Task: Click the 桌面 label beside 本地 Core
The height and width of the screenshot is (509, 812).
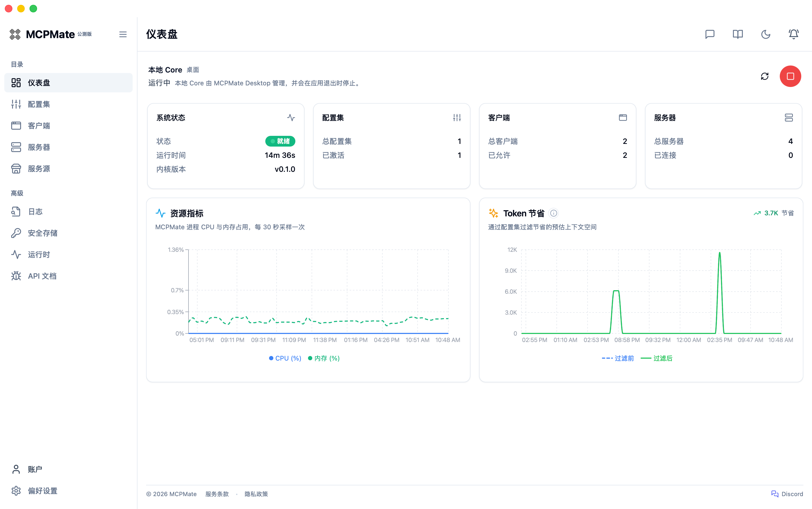Action: (x=193, y=70)
